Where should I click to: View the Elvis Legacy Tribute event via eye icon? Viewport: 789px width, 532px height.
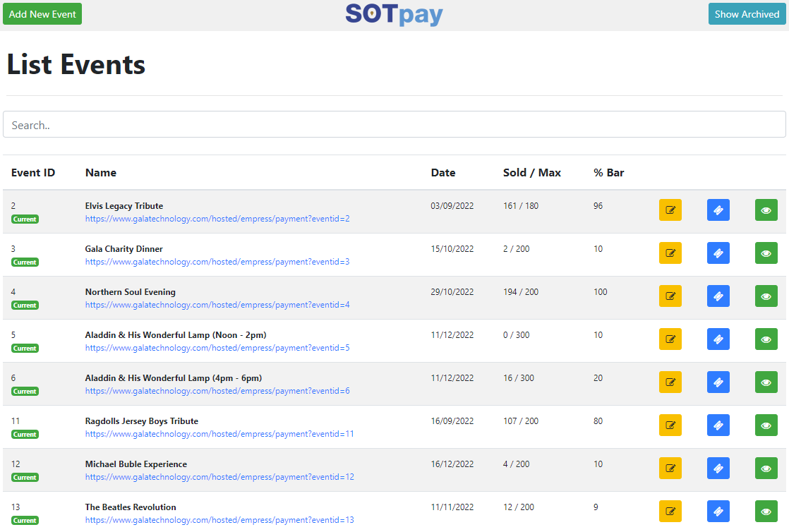click(x=766, y=210)
